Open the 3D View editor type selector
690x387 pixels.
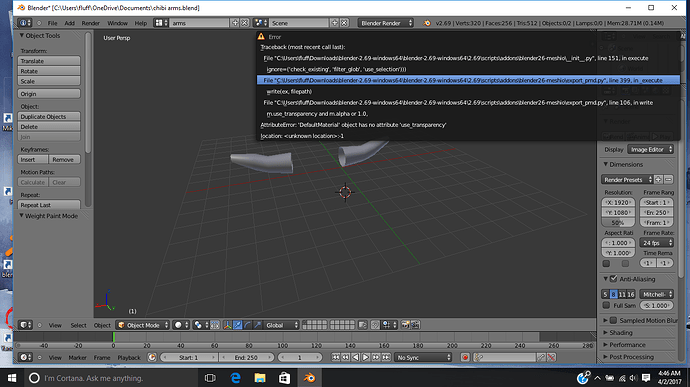pos(26,325)
